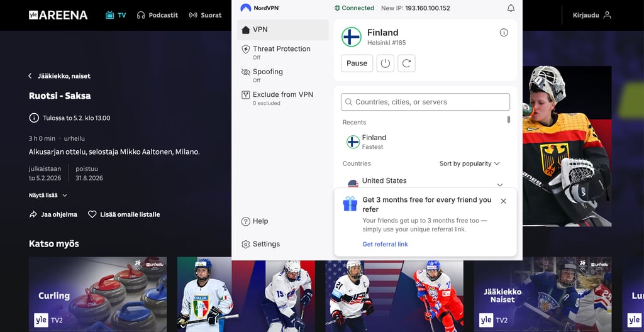Click Kirjaudu to sign in
This screenshot has height=332, width=644.
pos(592,15)
